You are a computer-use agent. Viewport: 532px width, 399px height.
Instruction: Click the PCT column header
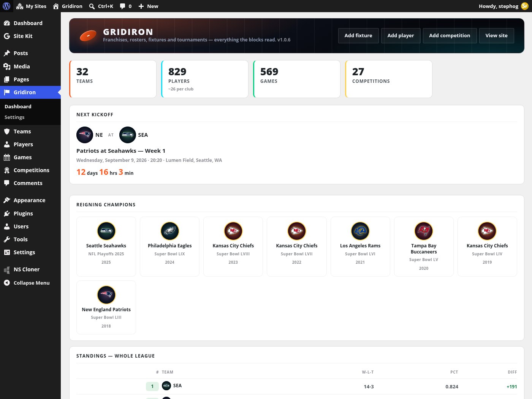click(454, 372)
